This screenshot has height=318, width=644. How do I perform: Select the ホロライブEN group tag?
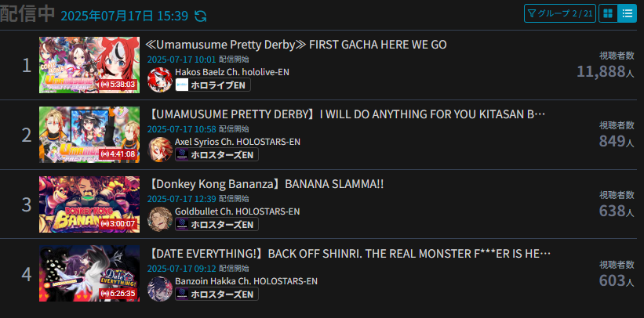pyautogui.click(x=213, y=85)
